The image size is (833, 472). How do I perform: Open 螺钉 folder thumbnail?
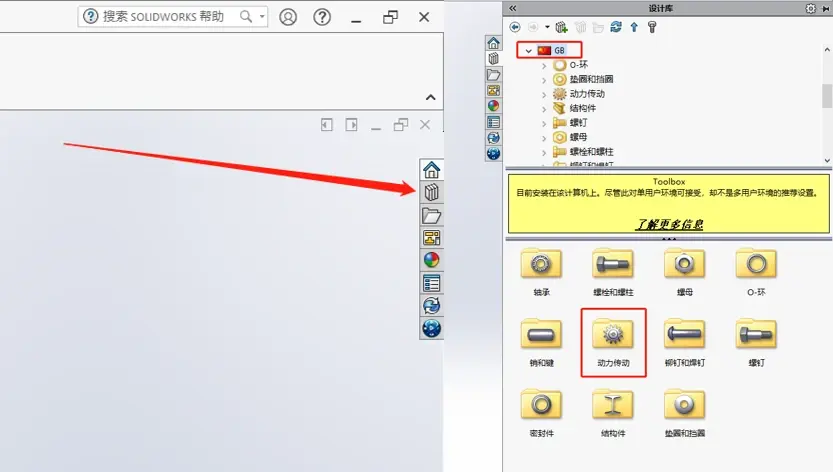(756, 334)
